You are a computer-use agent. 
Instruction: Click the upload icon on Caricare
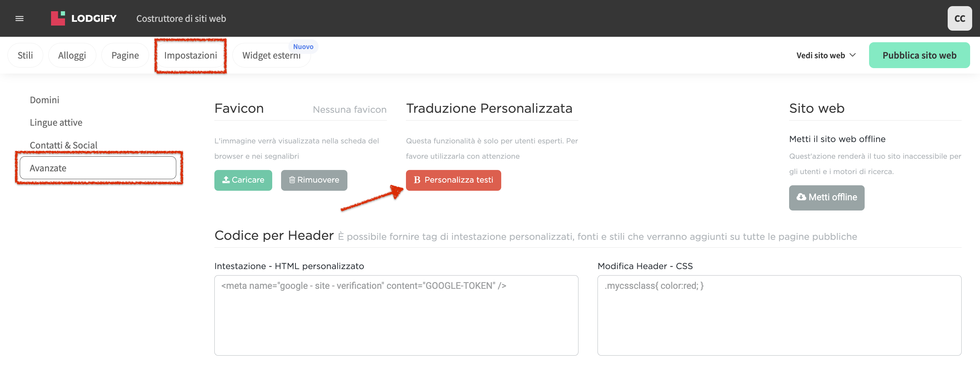(x=226, y=180)
